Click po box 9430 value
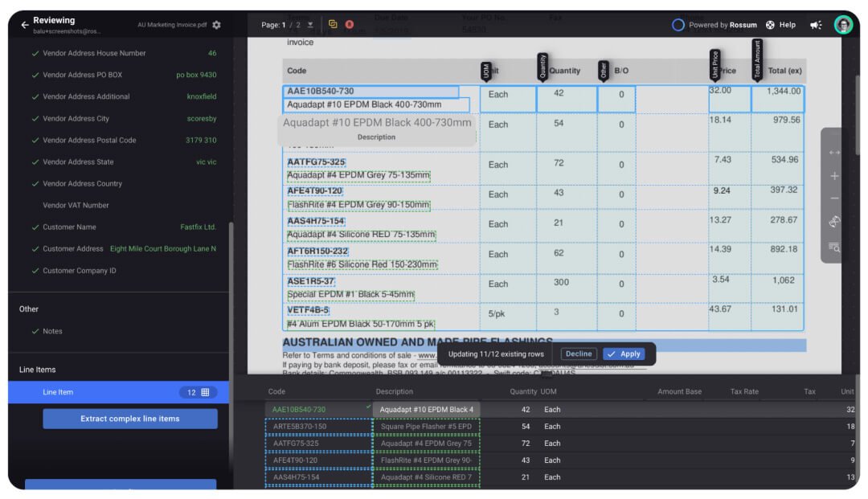Viewport: 868px width, 499px height. pos(197,76)
